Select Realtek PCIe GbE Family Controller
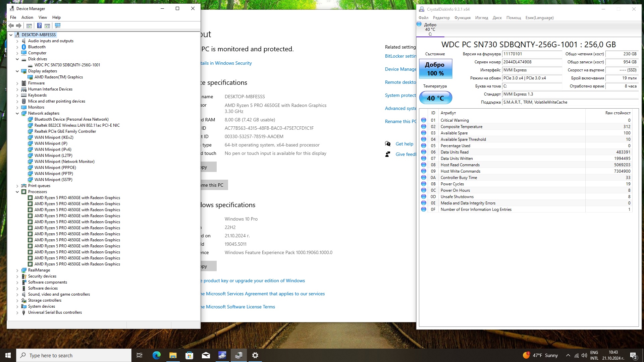This screenshot has height=362, width=644. (65, 131)
